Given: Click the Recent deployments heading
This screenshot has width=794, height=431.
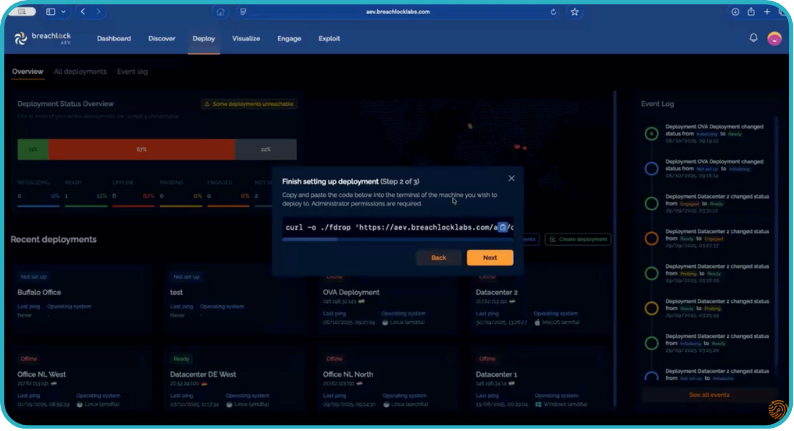Looking at the screenshot, I should (54, 240).
